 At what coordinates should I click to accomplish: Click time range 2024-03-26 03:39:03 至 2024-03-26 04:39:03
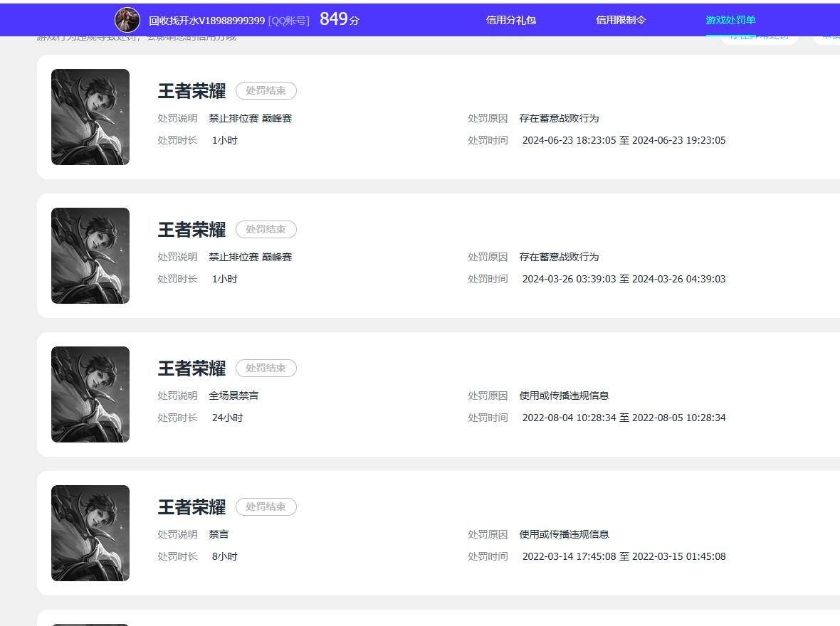624,279
